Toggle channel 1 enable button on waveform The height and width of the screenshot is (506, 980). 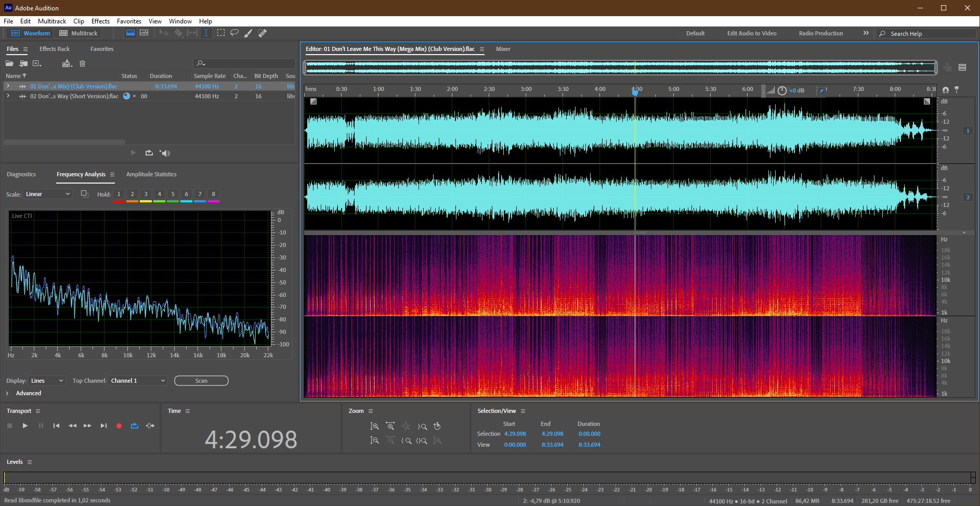[x=968, y=131]
